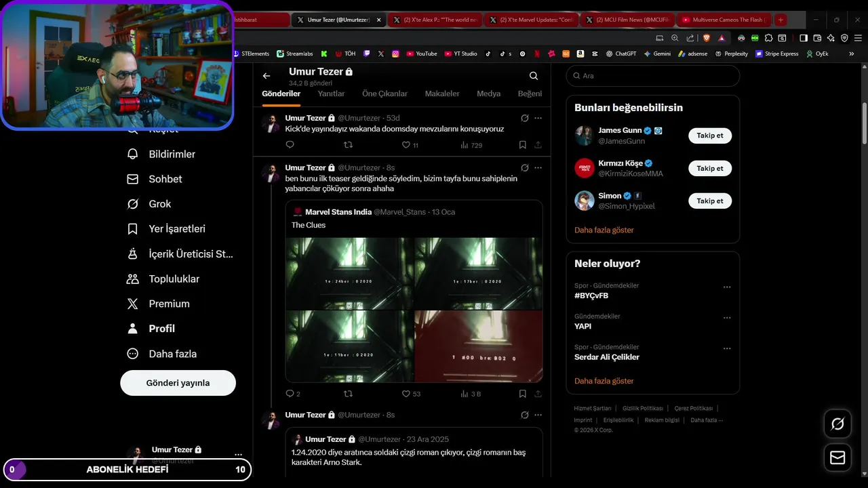Open Gizlilik Politikası footer link
868x488 pixels.
(643, 408)
